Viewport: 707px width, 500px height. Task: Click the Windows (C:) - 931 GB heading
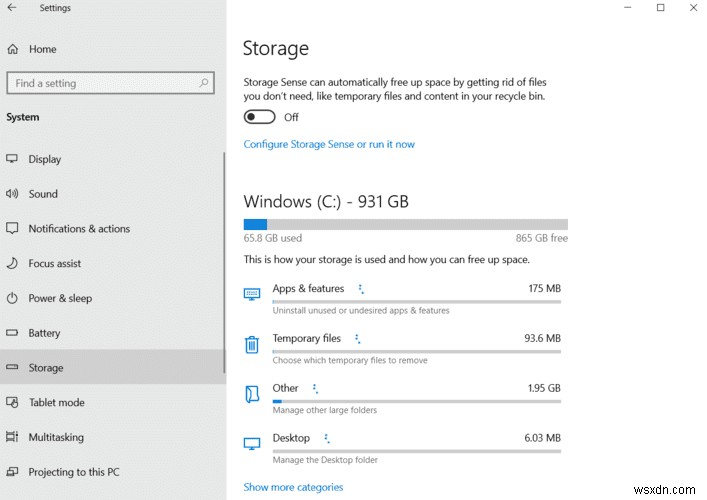pyautogui.click(x=326, y=202)
